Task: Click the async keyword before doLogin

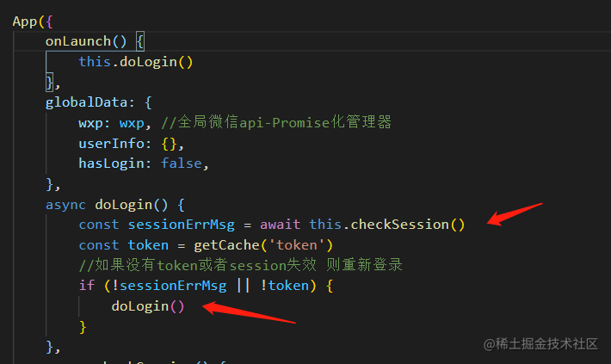Action: [65, 205]
